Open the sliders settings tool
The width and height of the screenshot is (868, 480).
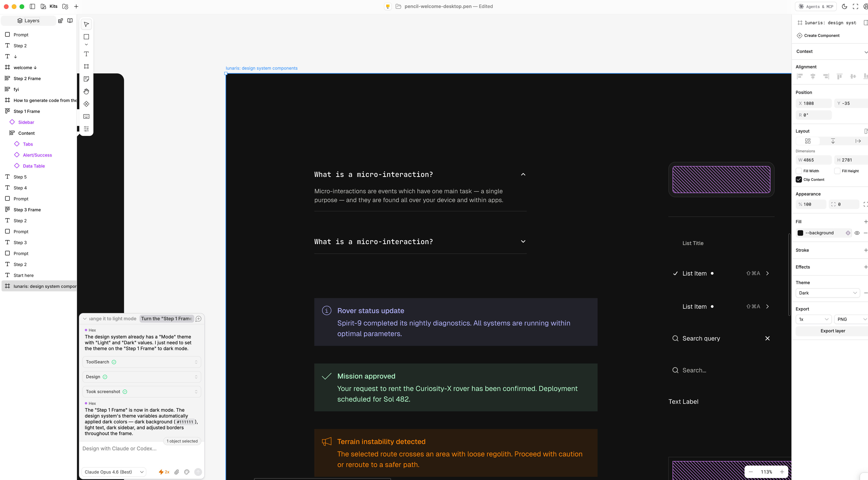pyautogui.click(x=86, y=129)
